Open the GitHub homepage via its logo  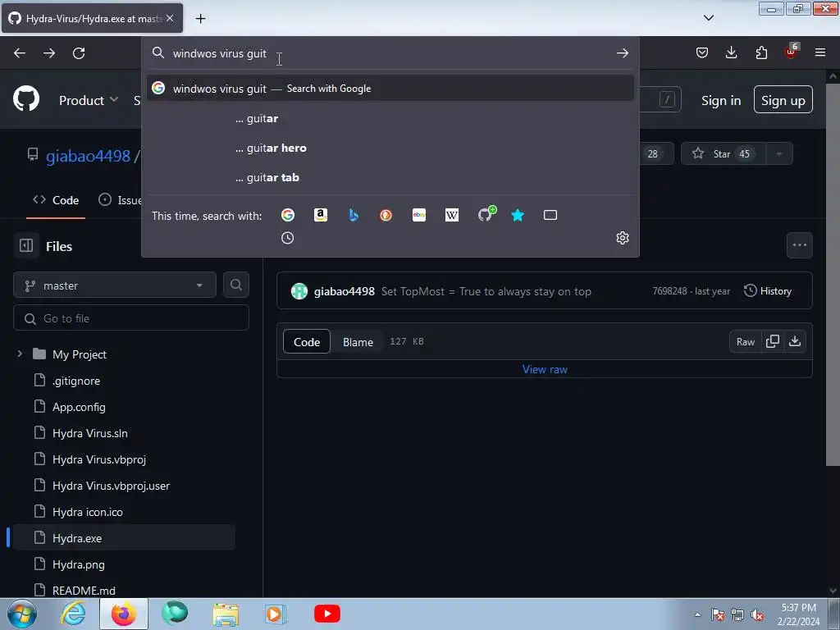tap(26, 98)
